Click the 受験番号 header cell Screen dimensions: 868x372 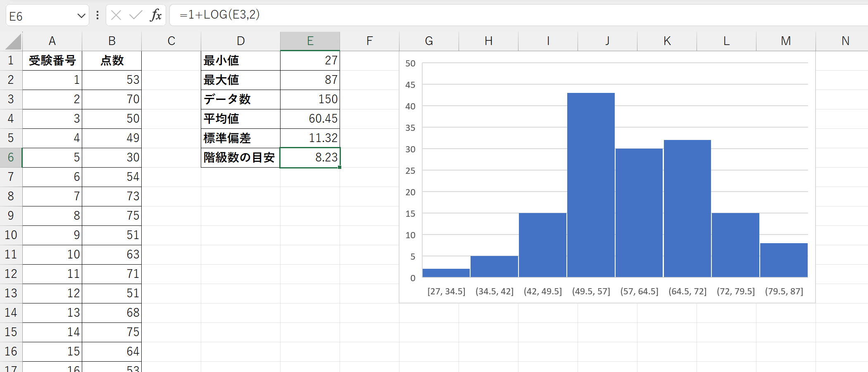[x=52, y=61]
